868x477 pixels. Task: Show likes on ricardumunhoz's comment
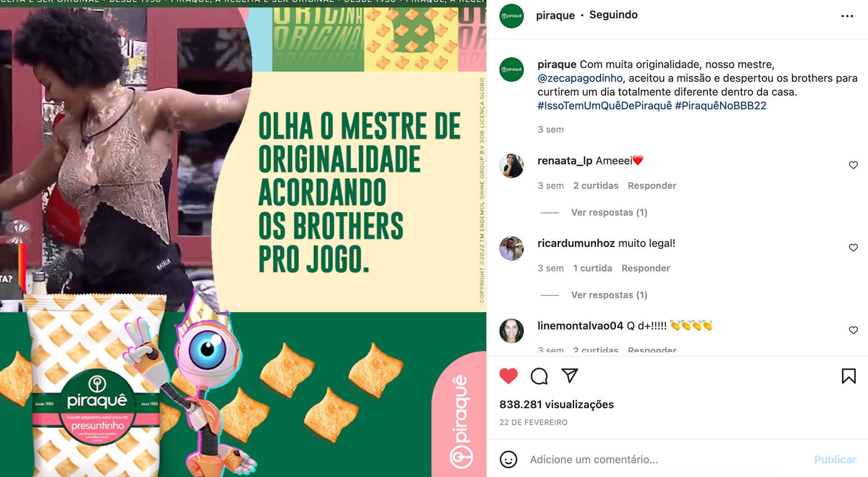click(592, 268)
